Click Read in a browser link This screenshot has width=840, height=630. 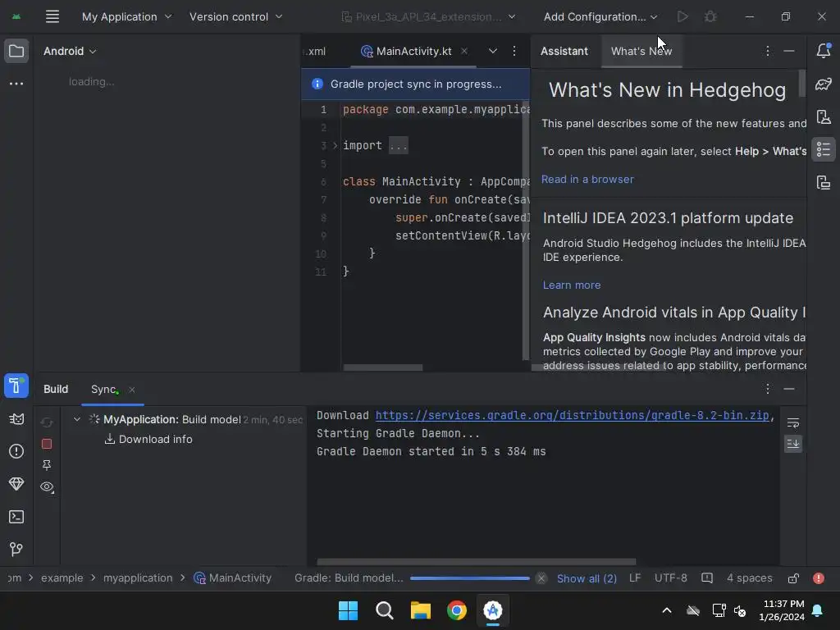tap(587, 179)
